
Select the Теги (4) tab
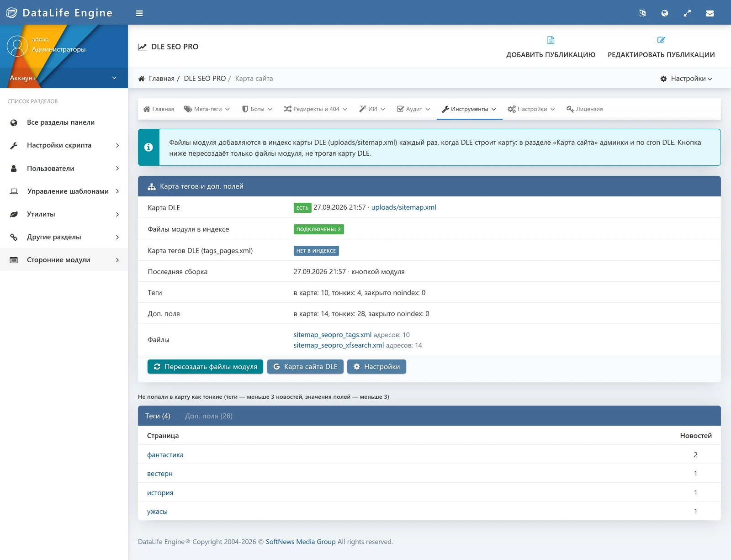tap(158, 416)
